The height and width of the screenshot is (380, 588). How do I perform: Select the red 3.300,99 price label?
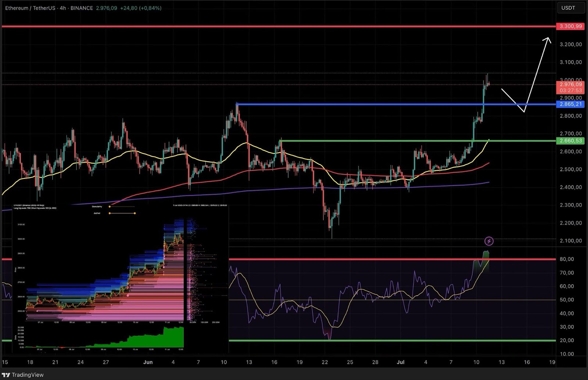point(570,26)
